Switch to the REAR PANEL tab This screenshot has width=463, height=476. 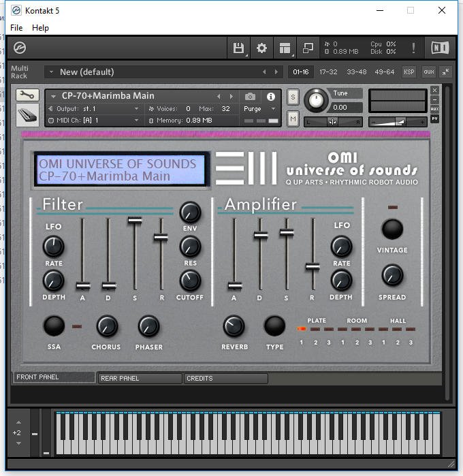(140, 379)
